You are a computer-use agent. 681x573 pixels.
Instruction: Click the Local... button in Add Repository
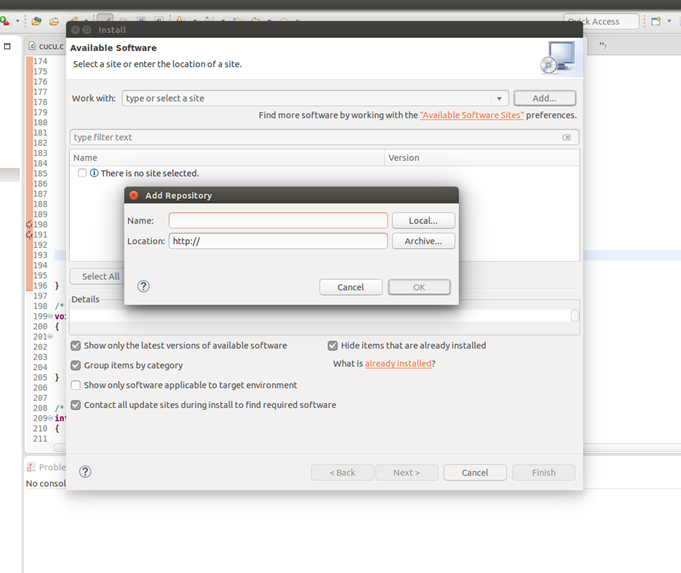click(423, 221)
